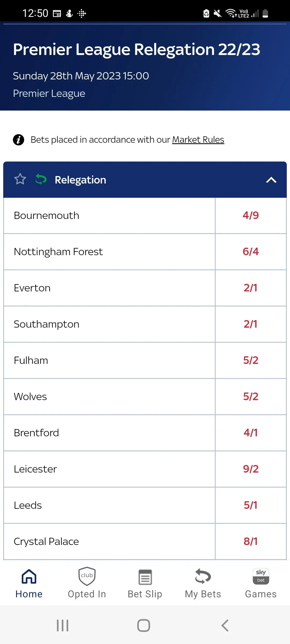This screenshot has width=290, height=644.
Task: Collapse the Relegation market section
Action: [x=271, y=180]
